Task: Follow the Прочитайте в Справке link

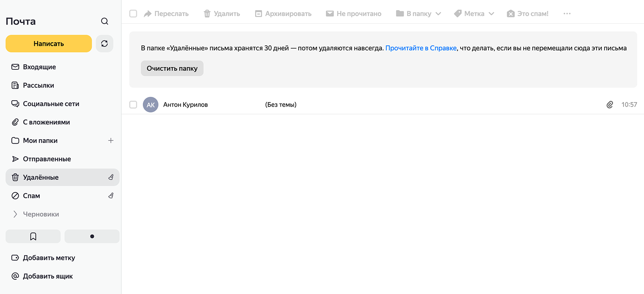Action: tap(421, 48)
